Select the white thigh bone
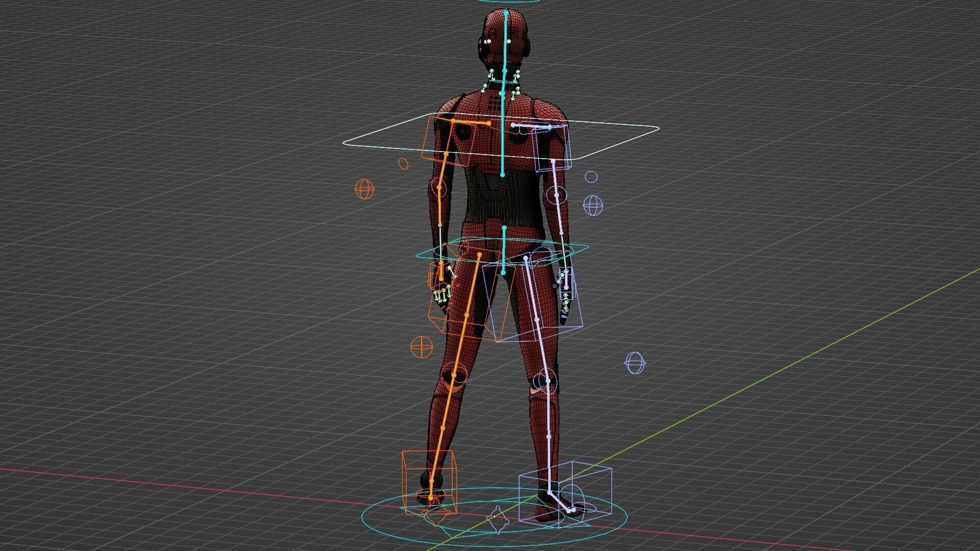 pos(536,319)
